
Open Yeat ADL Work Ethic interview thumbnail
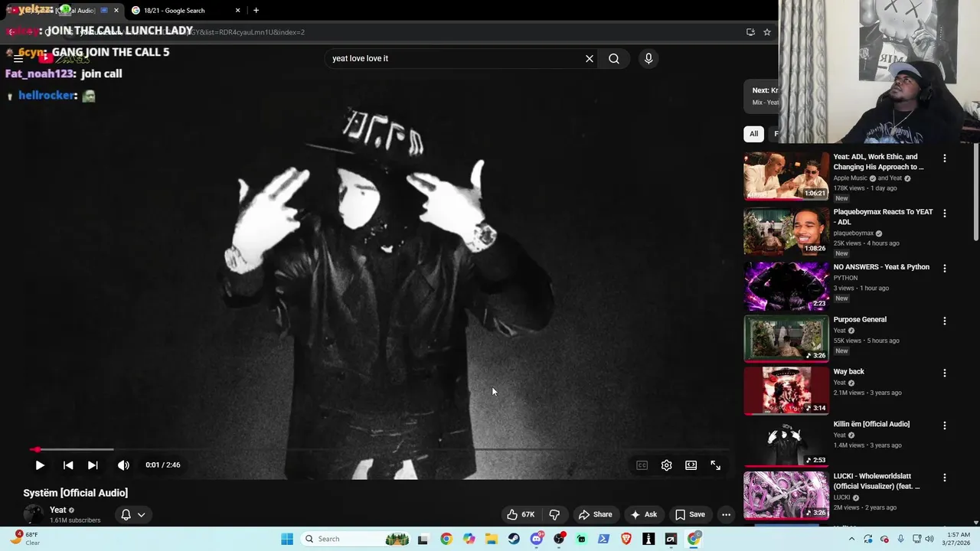(x=786, y=175)
